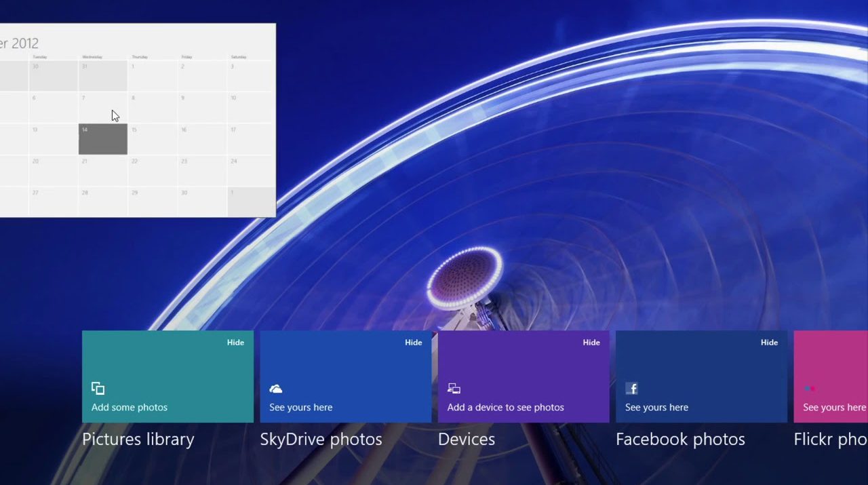Click the Pictures library tile icon

[98, 389]
